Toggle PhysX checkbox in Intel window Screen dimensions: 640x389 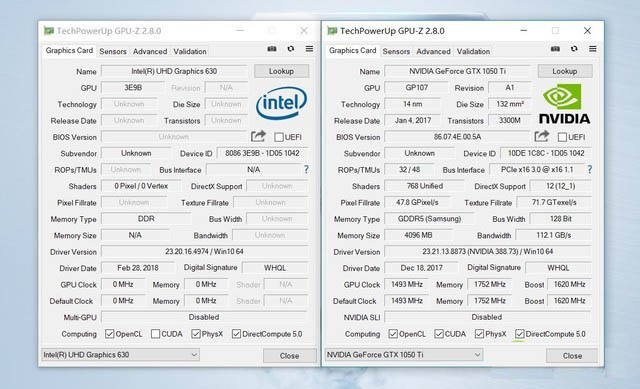[196, 334]
